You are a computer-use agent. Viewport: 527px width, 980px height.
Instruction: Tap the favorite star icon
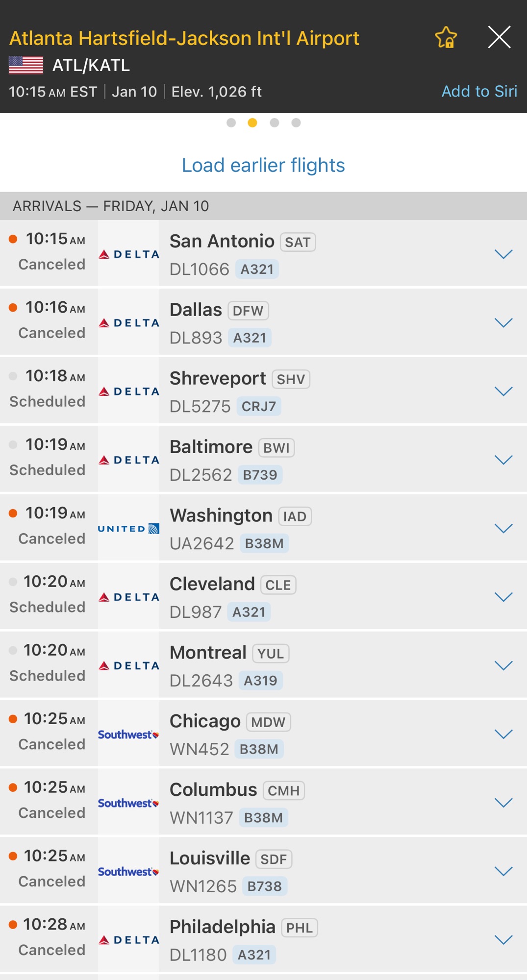point(446,38)
